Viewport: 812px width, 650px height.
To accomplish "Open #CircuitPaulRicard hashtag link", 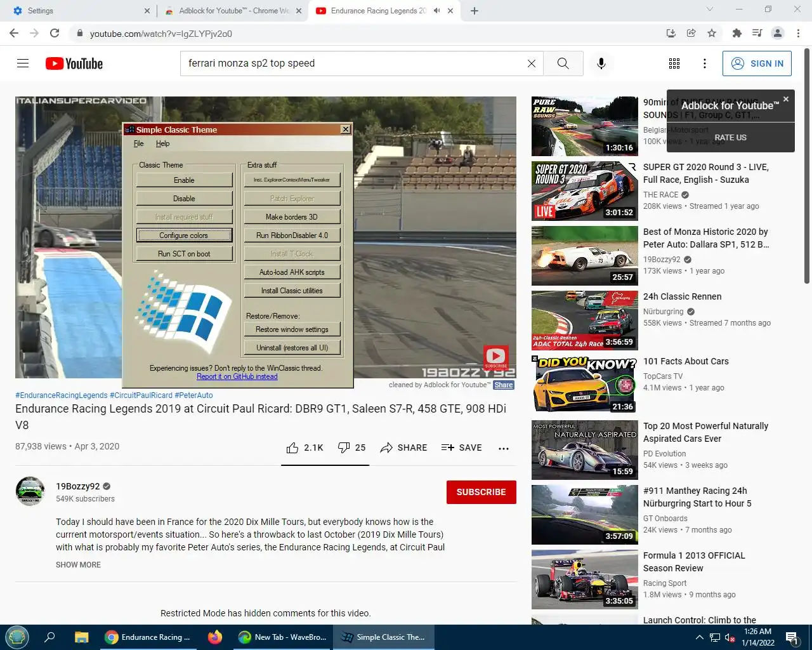I will click(141, 395).
